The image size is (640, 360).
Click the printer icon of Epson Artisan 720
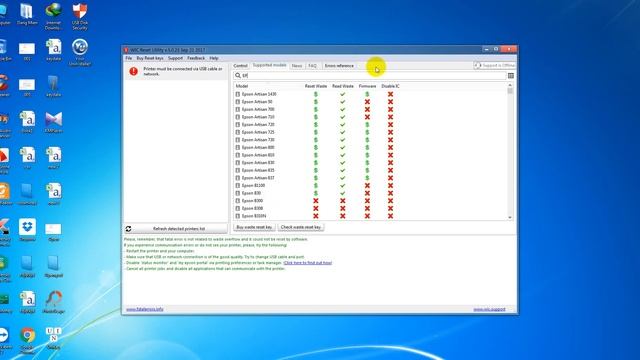pos(238,125)
